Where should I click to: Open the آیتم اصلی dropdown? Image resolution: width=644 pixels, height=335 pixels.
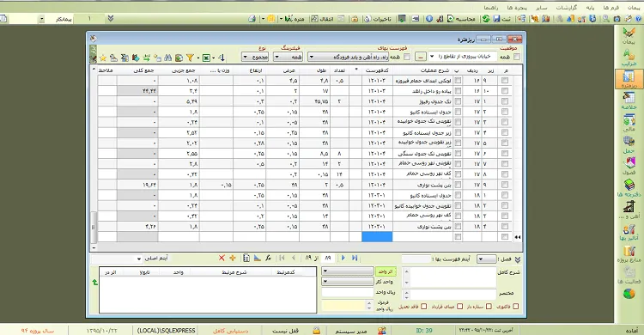(116, 259)
